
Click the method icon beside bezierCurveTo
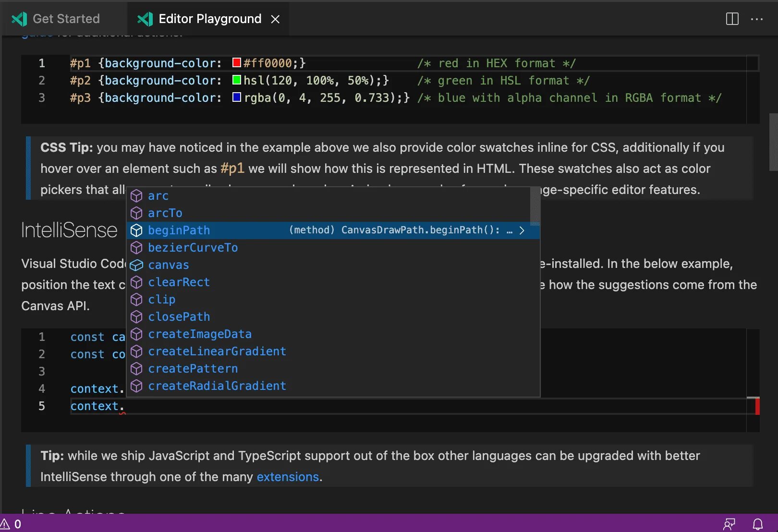[136, 248]
